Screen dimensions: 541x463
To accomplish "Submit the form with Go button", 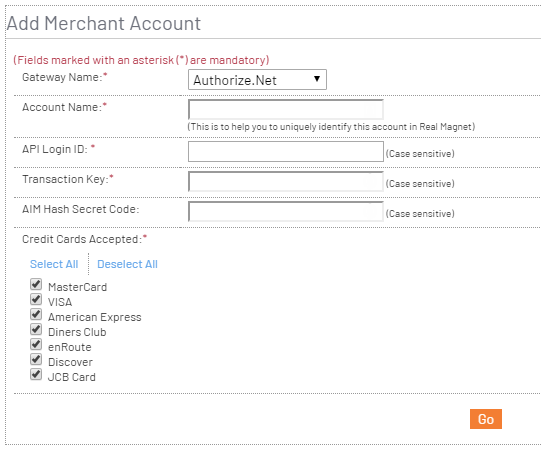I will 486,419.
